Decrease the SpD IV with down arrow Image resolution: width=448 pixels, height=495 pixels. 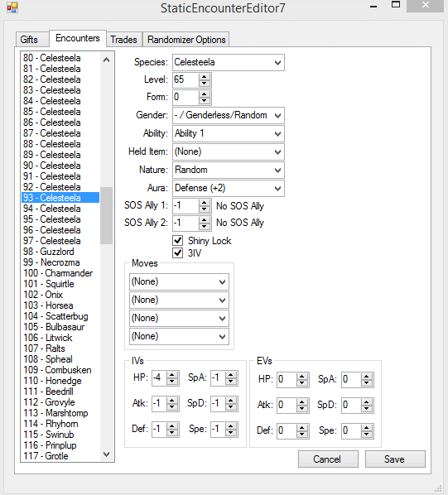[x=231, y=407]
